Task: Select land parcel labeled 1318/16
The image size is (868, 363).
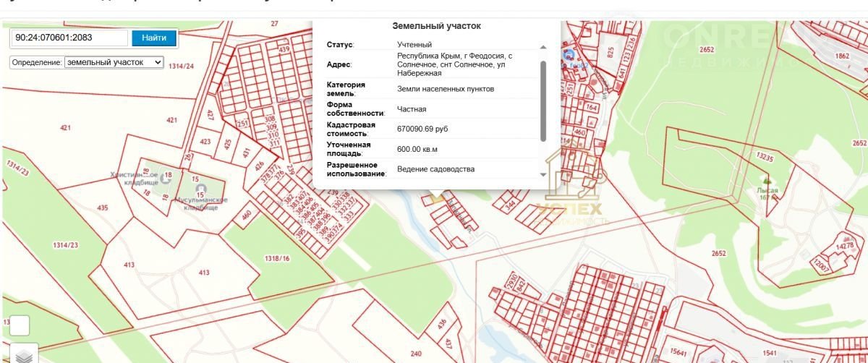Action: tap(277, 258)
